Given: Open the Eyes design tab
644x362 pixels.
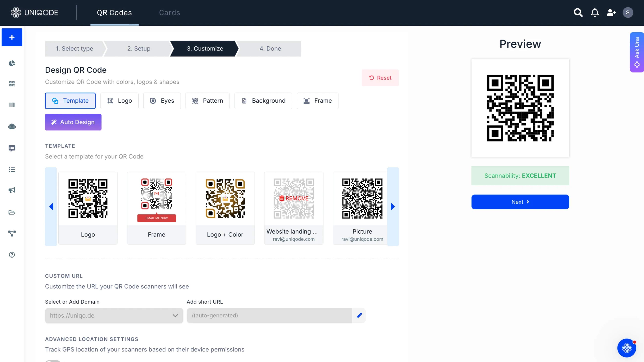Looking at the screenshot, I should 162,101.
